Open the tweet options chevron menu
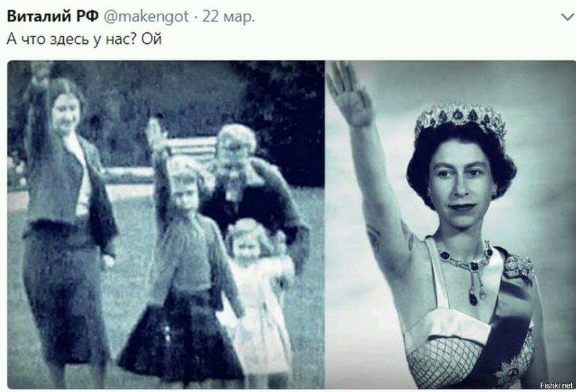 coord(568,17)
